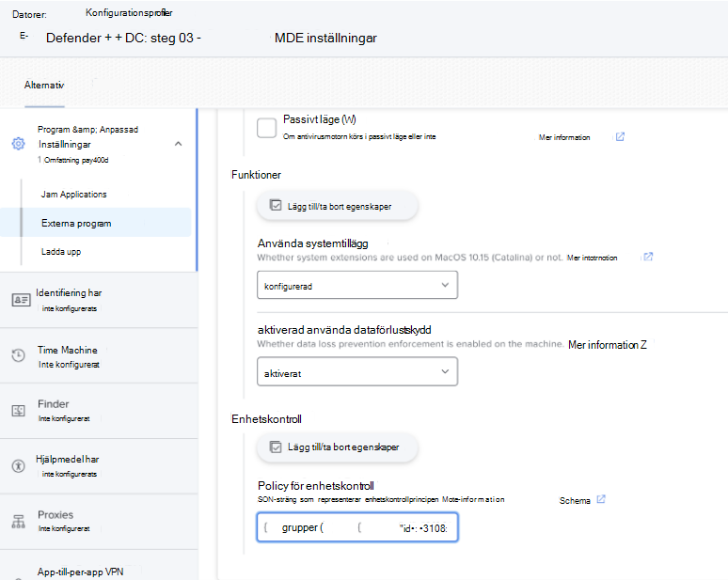This screenshot has width=728, height=580.
Task: Click Lägg till/ta bort egenskaper under Enhetskontroll
Action: pos(338,447)
